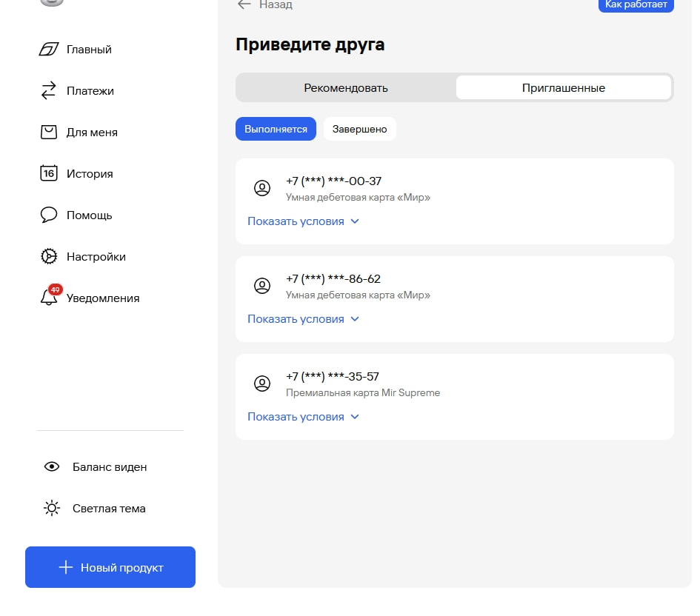Open the Главный home icon
Image resolution: width=700 pixels, height=616 pixels.
[49, 49]
